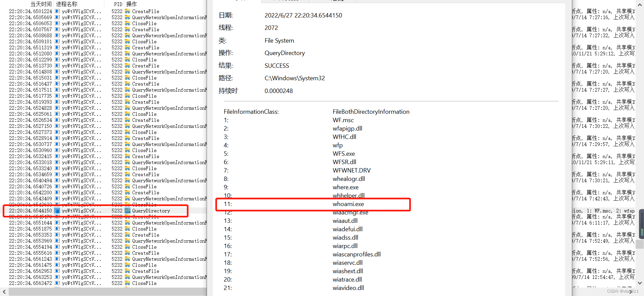Click the QueryNetworkOpenInformation icon at 22:20:34.6508688
Screen dimensions: 644x296
127,36
